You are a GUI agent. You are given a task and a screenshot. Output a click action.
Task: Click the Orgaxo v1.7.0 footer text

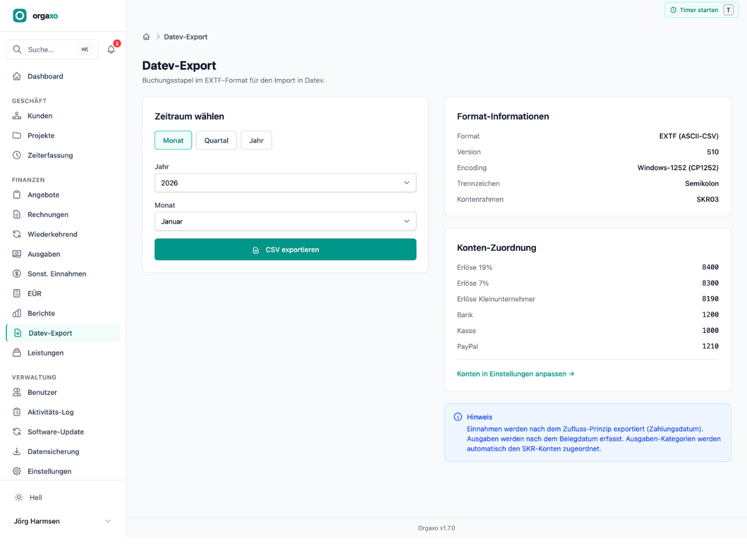(436, 528)
